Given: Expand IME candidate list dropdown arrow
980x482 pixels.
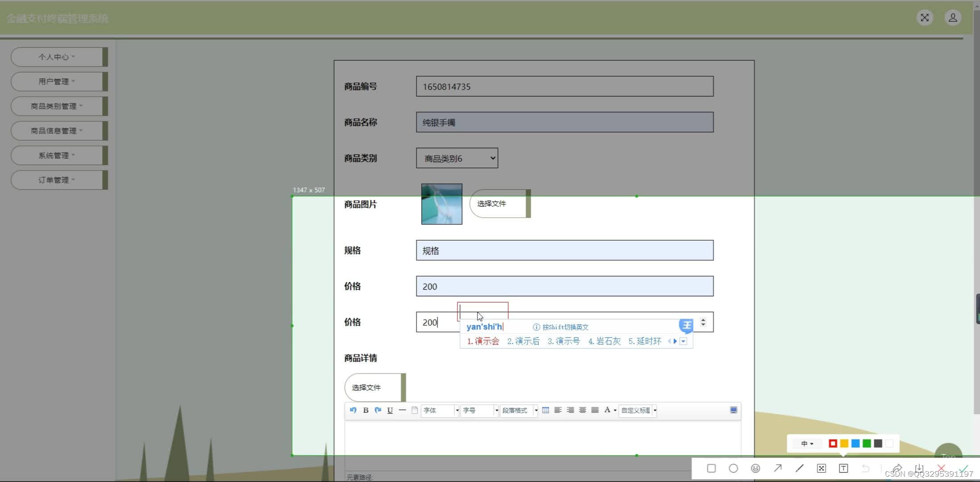Looking at the screenshot, I should (683, 341).
